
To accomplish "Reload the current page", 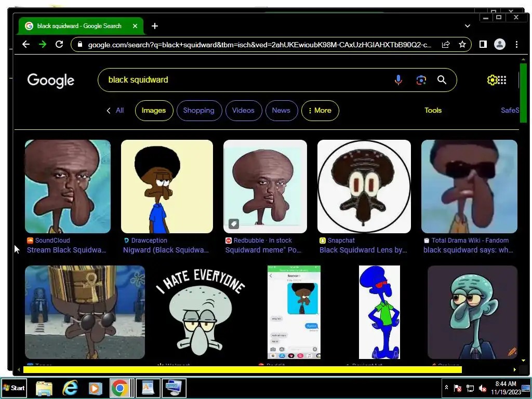I will pos(59,45).
